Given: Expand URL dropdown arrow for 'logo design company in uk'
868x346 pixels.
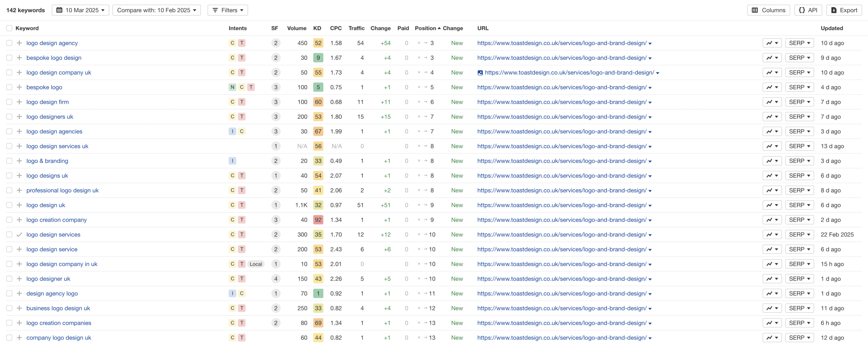Looking at the screenshot, I should point(650,265).
